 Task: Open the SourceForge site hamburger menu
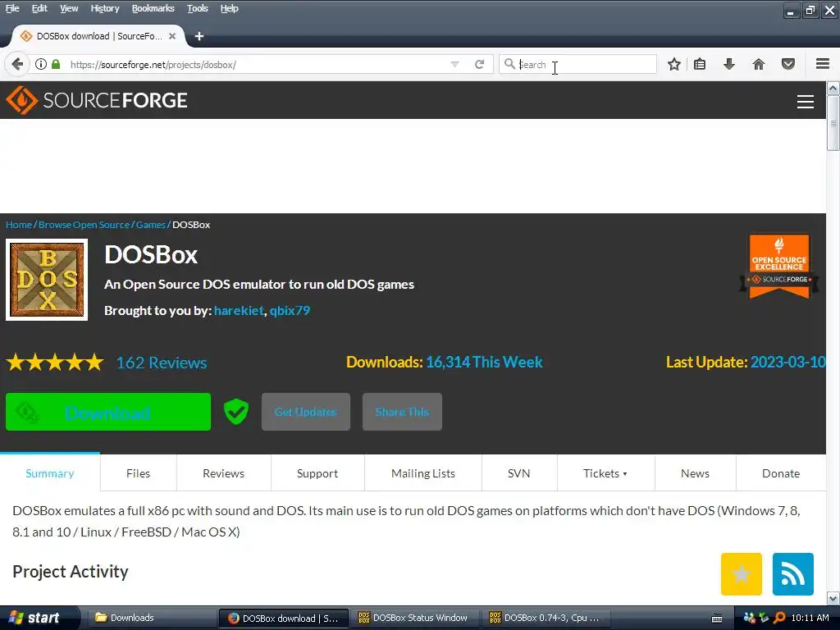pyautogui.click(x=806, y=101)
